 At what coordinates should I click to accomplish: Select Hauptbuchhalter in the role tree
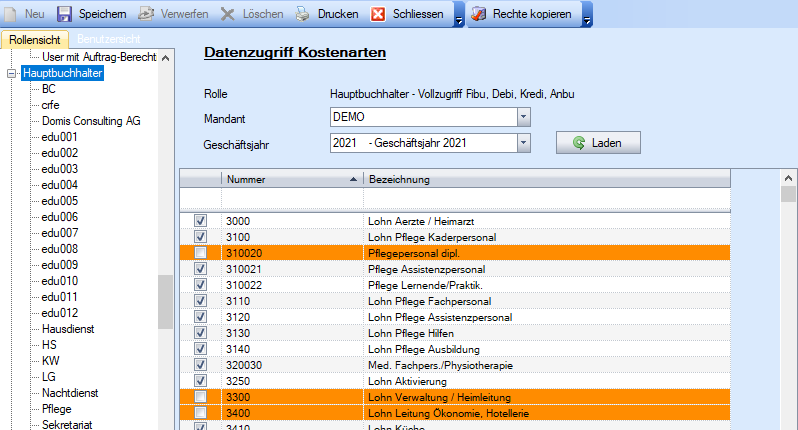63,73
